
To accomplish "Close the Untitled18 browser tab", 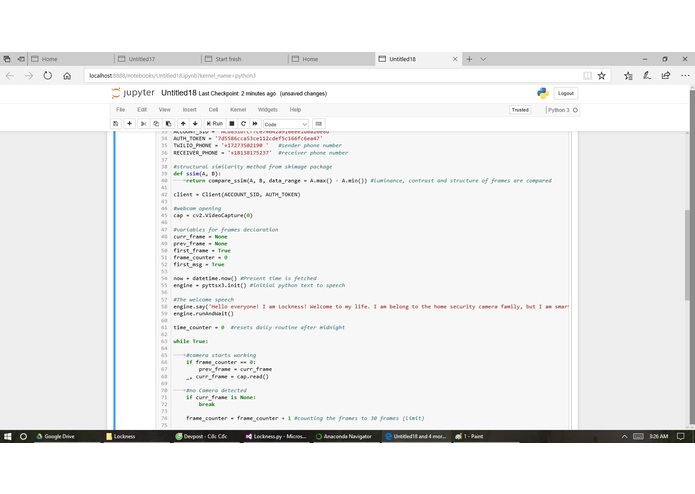I will [x=455, y=59].
